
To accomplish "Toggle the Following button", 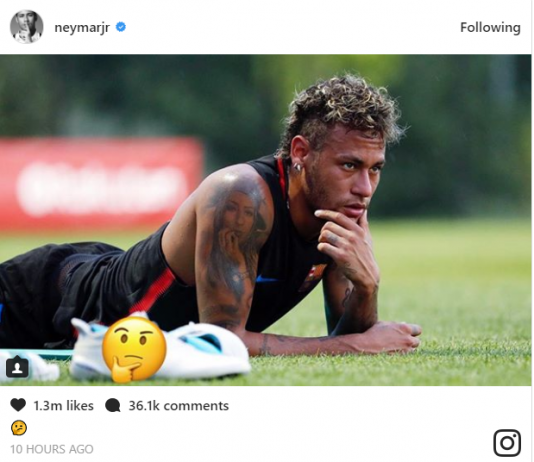I will pos(490,28).
